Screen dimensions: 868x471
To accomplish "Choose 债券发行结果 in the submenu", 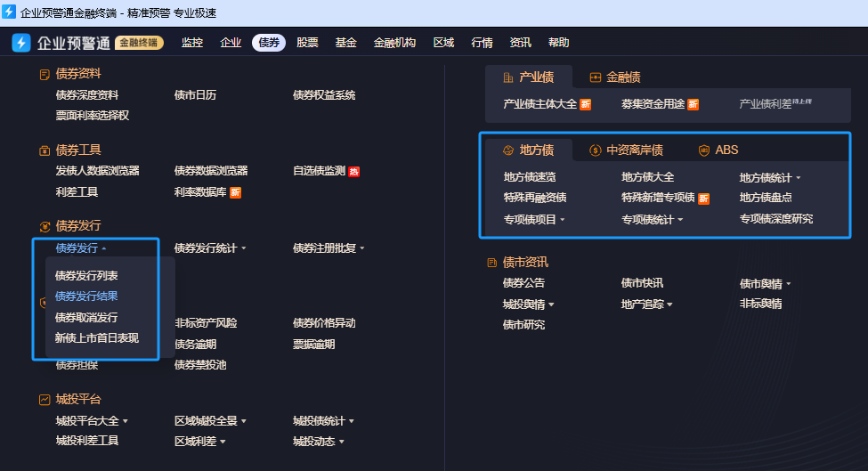I will [x=86, y=296].
